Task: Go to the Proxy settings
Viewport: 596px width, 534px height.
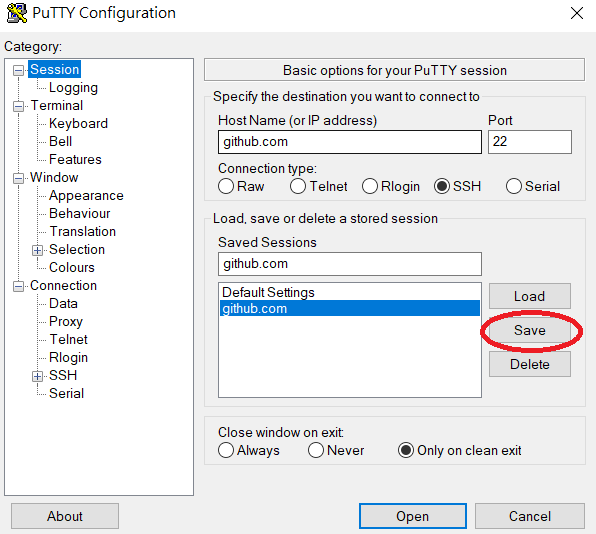Action: click(x=66, y=322)
